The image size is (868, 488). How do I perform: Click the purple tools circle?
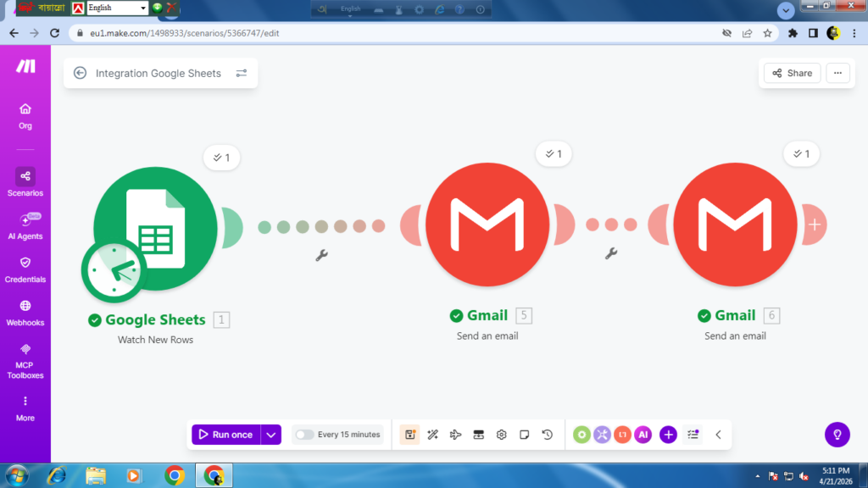pyautogui.click(x=603, y=435)
